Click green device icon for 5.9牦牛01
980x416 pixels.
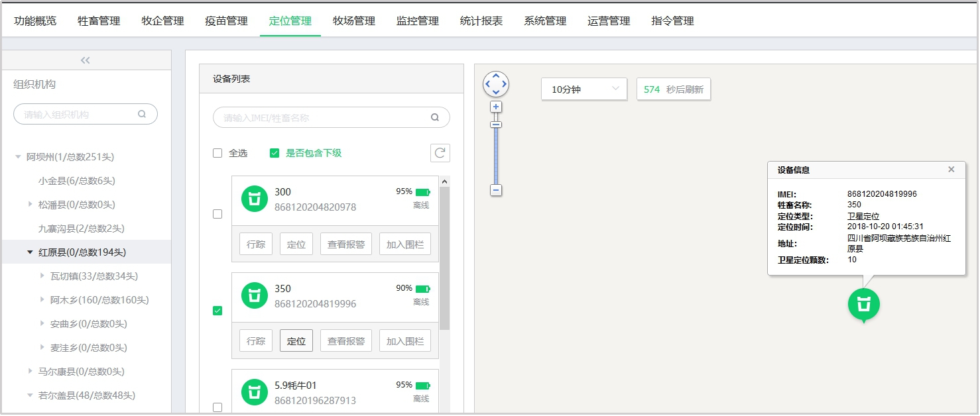(255, 392)
